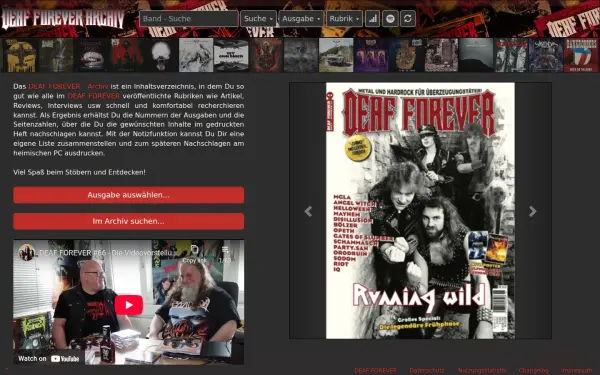
Task: Click the refresh arrows icon in toolbar
Action: tap(408, 19)
